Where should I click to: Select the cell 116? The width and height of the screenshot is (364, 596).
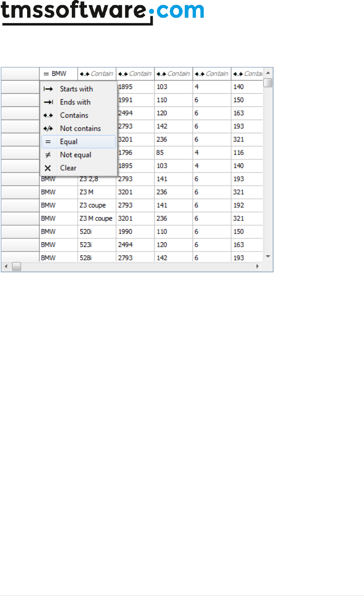(247, 153)
